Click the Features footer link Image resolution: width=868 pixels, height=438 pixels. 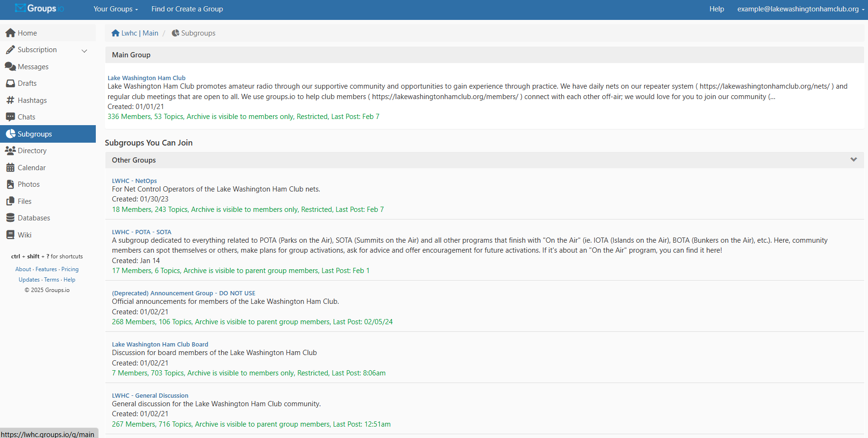tap(46, 269)
